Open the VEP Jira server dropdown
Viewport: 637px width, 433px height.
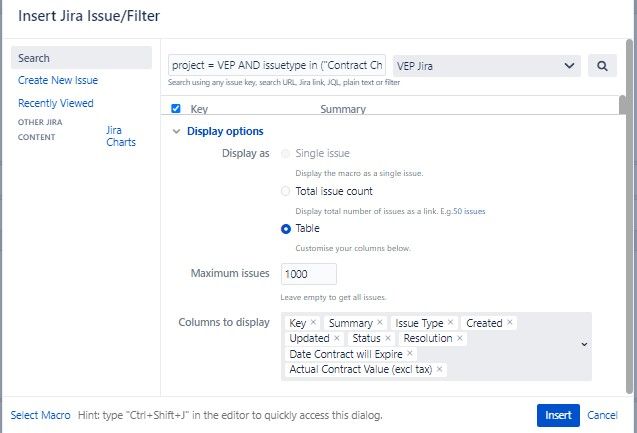[486, 66]
